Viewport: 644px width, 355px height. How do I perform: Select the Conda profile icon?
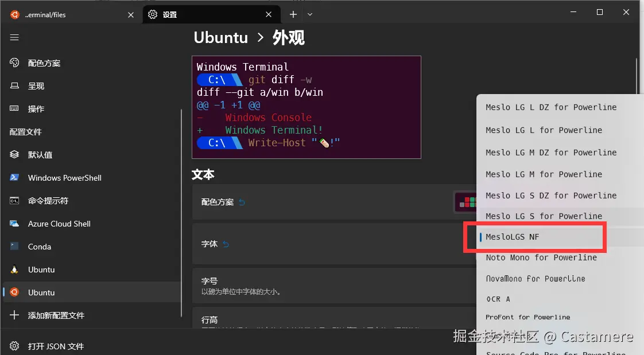coord(14,247)
